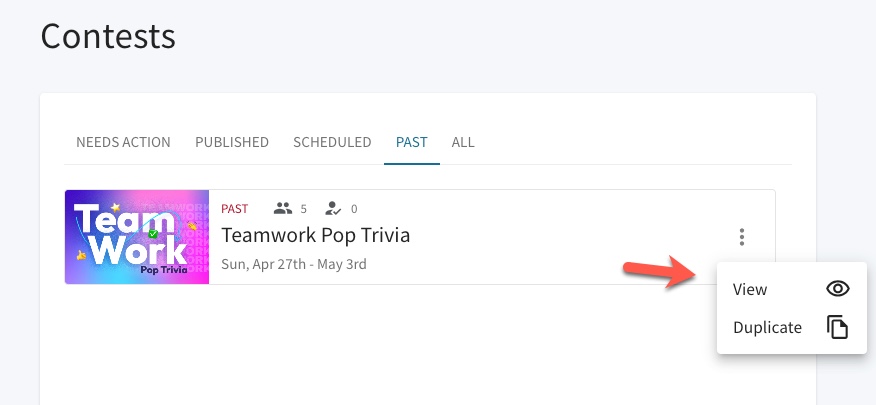Go to the Scheduled tab
Image resolution: width=876 pixels, height=405 pixels.
(x=332, y=142)
